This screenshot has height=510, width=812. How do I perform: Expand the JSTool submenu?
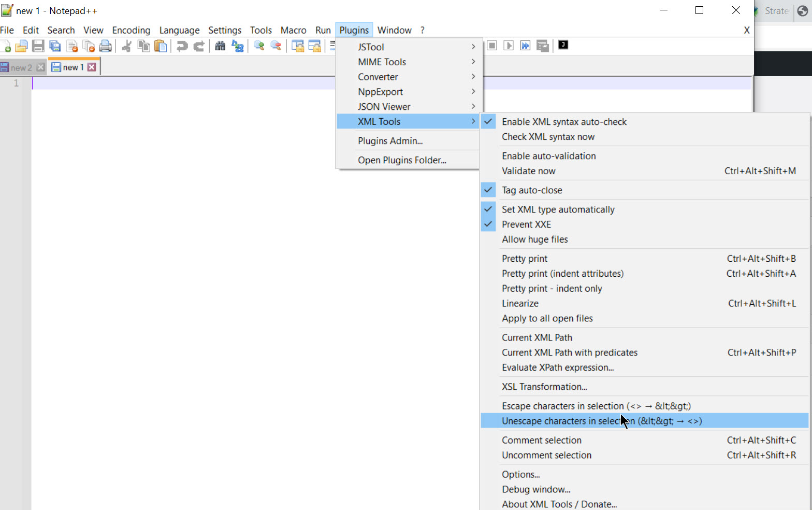coord(408,47)
